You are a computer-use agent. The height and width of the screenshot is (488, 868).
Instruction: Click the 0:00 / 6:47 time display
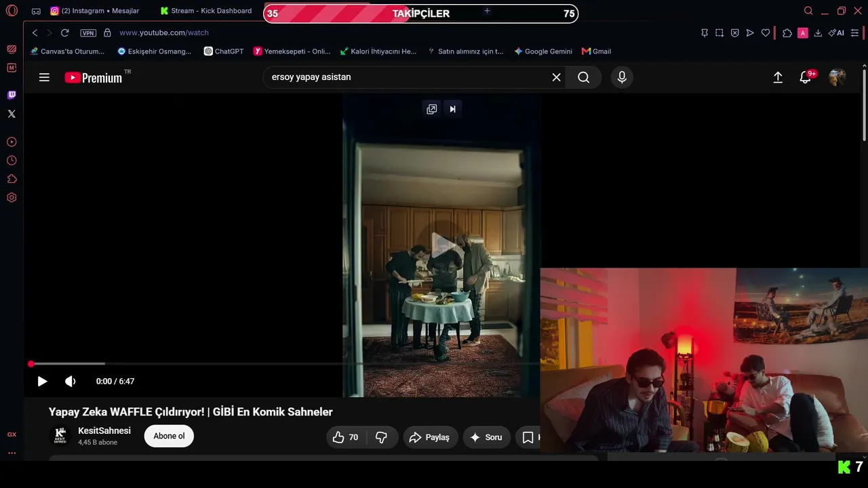point(115,382)
